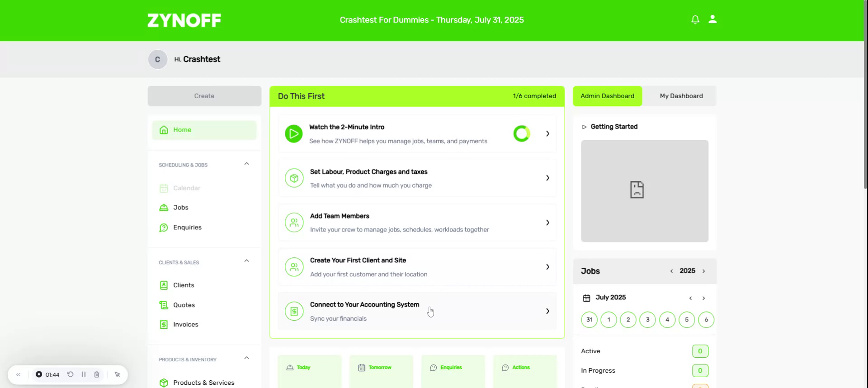868x388 pixels.
Task: Click the Invoices dollar icon
Action: [x=164, y=325]
